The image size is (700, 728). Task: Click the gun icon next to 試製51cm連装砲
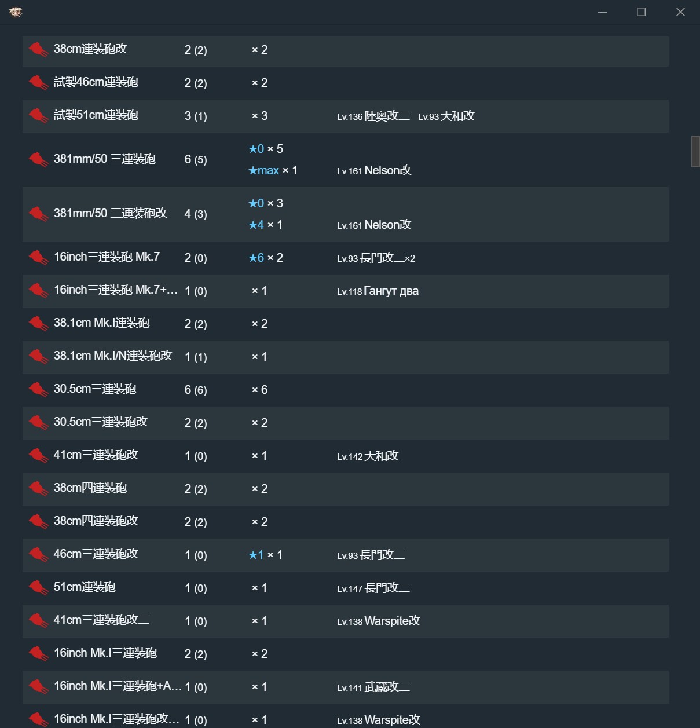(x=38, y=116)
